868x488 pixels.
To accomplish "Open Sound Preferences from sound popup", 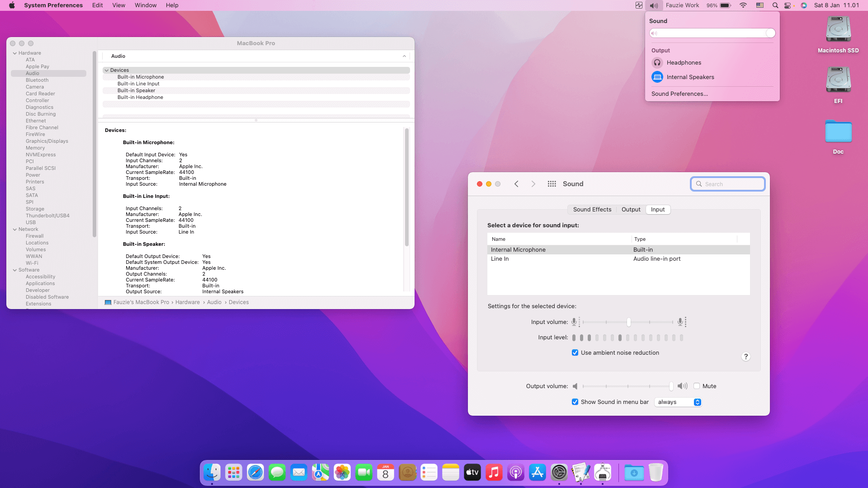I will coord(679,94).
